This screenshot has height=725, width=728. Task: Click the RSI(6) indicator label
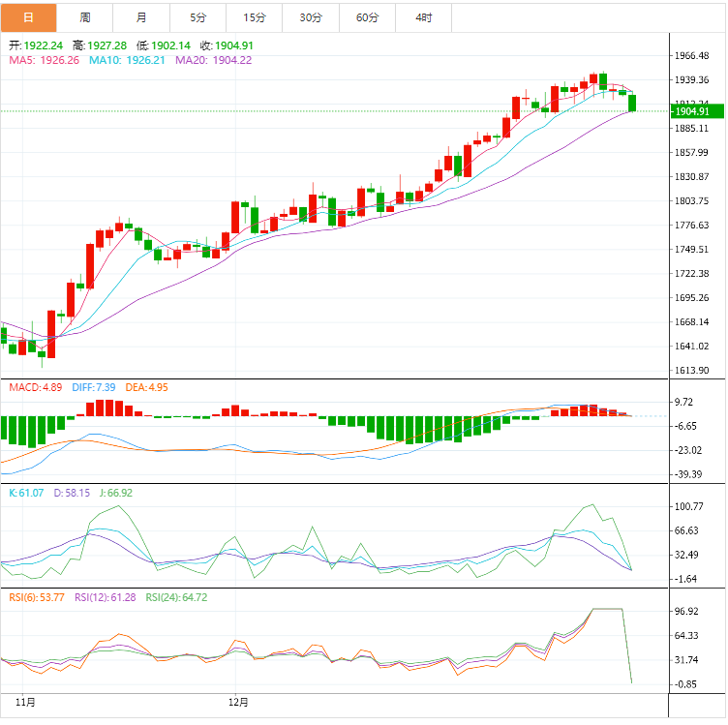point(37,597)
